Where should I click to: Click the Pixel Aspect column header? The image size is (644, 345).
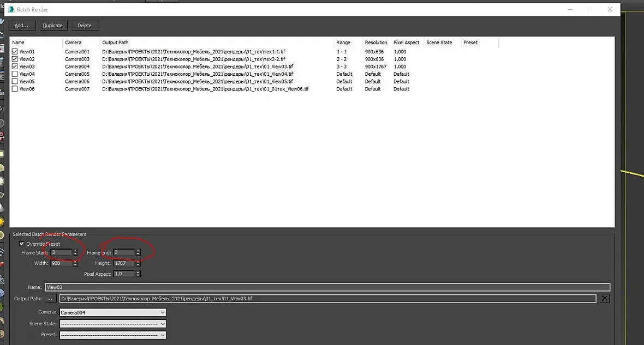point(407,43)
